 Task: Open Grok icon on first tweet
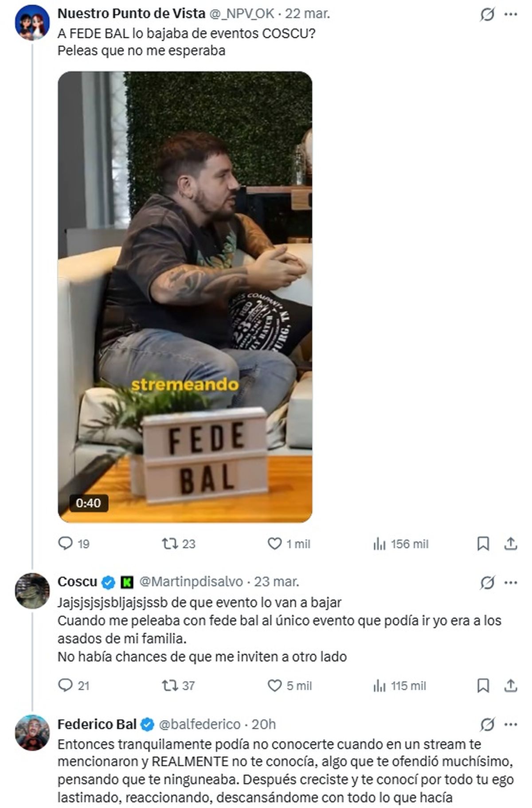point(487,15)
